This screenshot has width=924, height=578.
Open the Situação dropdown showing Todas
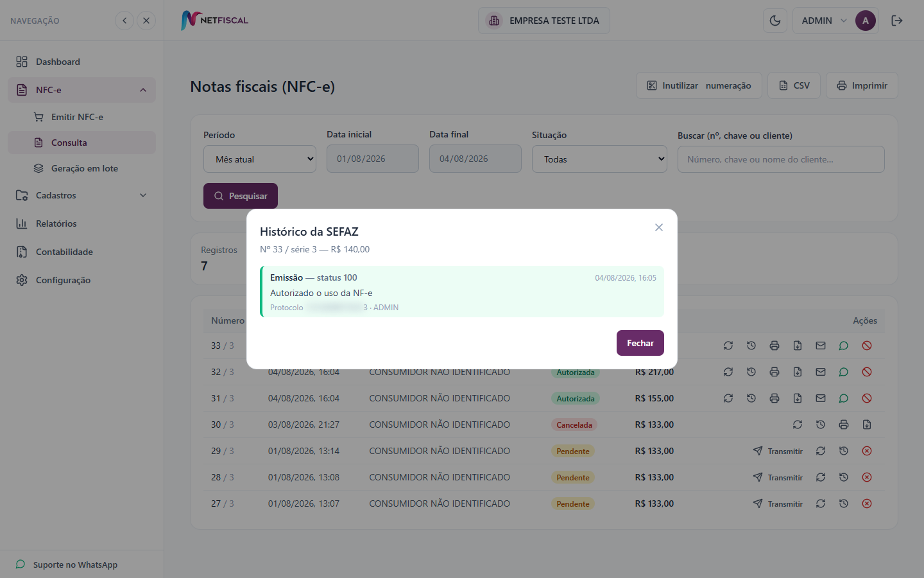(599, 159)
